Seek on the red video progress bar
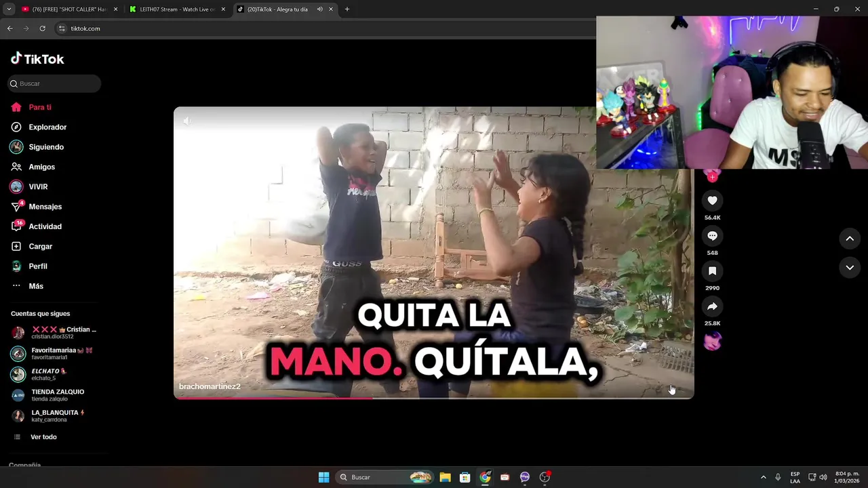The image size is (868, 488). [433, 398]
